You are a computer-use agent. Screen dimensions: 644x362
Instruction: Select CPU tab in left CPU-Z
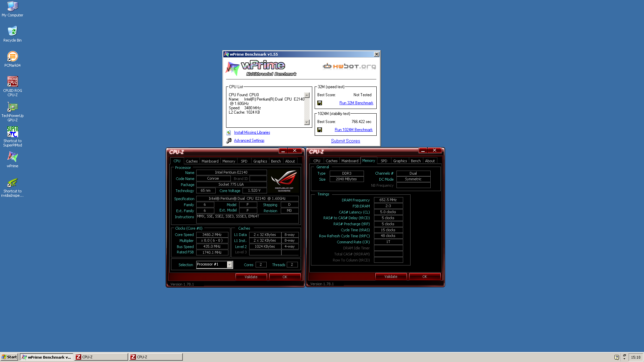(x=177, y=161)
